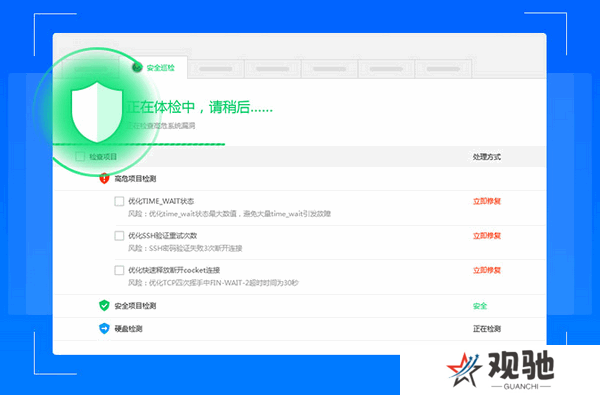Switch to the 安全巡检 tab

(x=153, y=68)
